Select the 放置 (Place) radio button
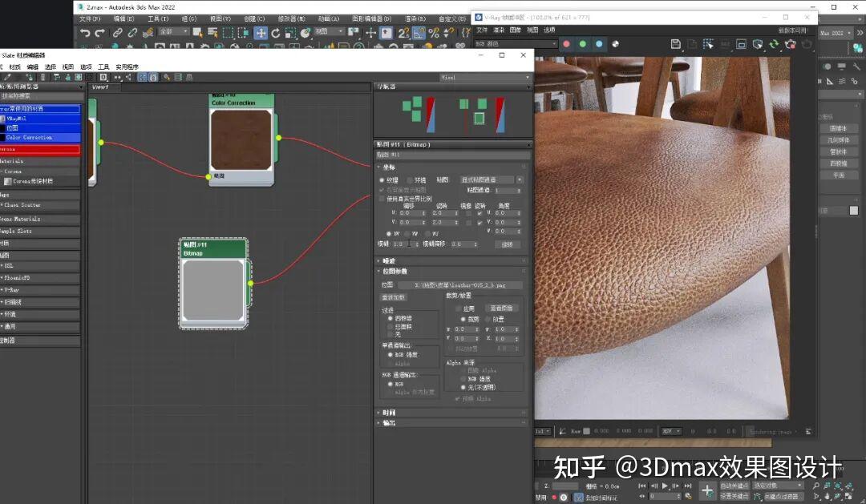The width and height of the screenshot is (866, 504). (488, 319)
